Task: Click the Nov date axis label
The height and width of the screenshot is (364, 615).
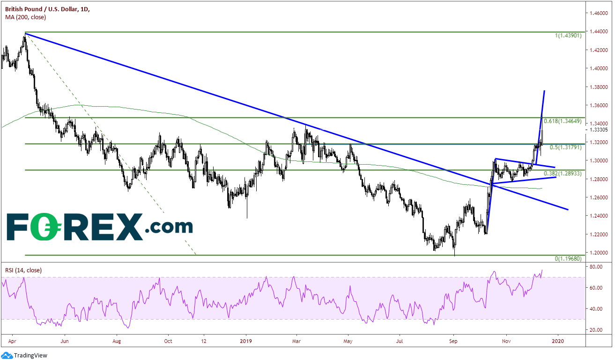Action: coord(505,341)
